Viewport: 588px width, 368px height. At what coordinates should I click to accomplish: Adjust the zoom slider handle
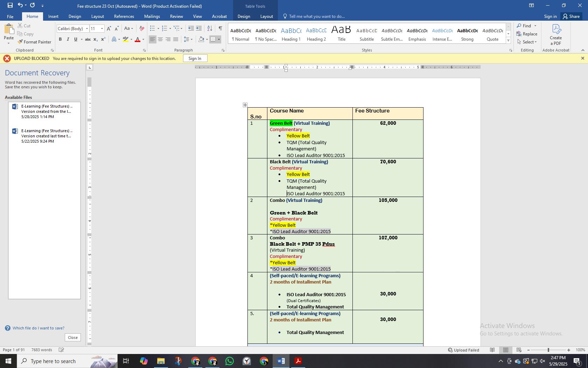548,350
